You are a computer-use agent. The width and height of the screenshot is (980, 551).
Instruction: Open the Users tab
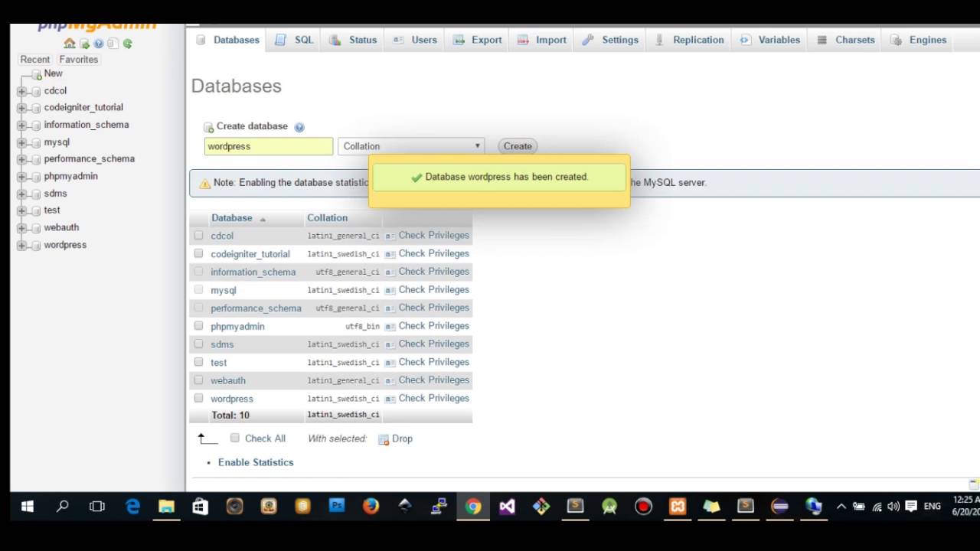tap(415, 40)
